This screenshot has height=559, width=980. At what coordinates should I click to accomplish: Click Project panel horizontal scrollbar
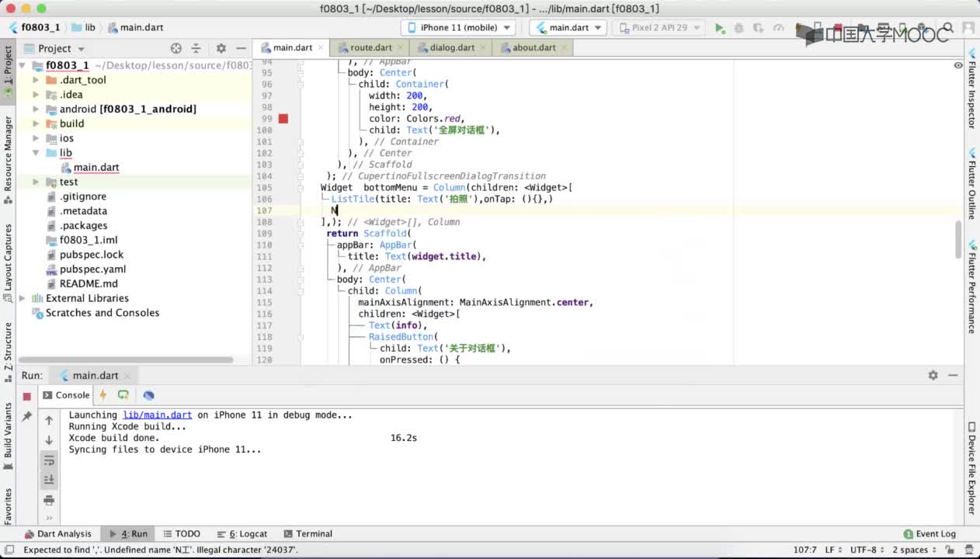click(x=126, y=360)
